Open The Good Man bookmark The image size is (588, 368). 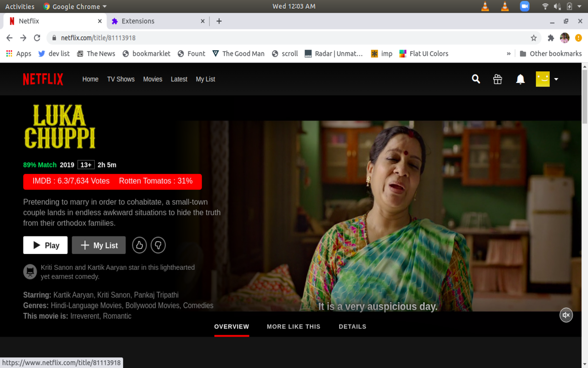pyautogui.click(x=238, y=53)
